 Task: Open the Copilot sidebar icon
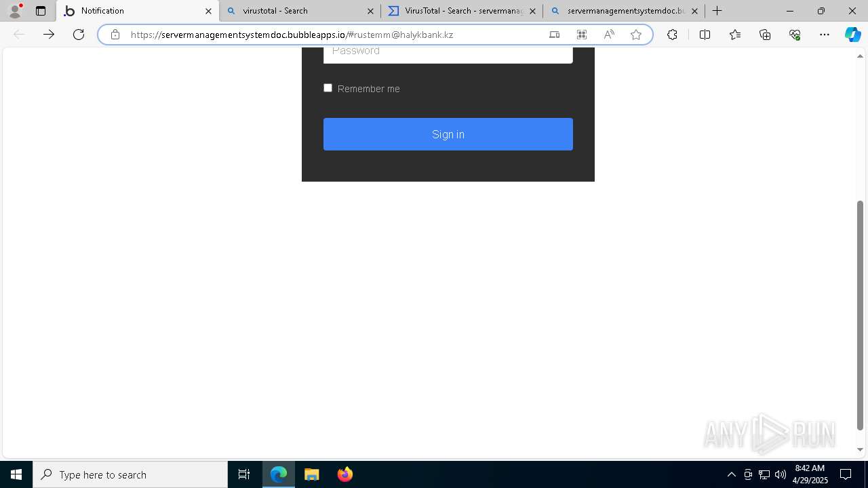click(852, 35)
